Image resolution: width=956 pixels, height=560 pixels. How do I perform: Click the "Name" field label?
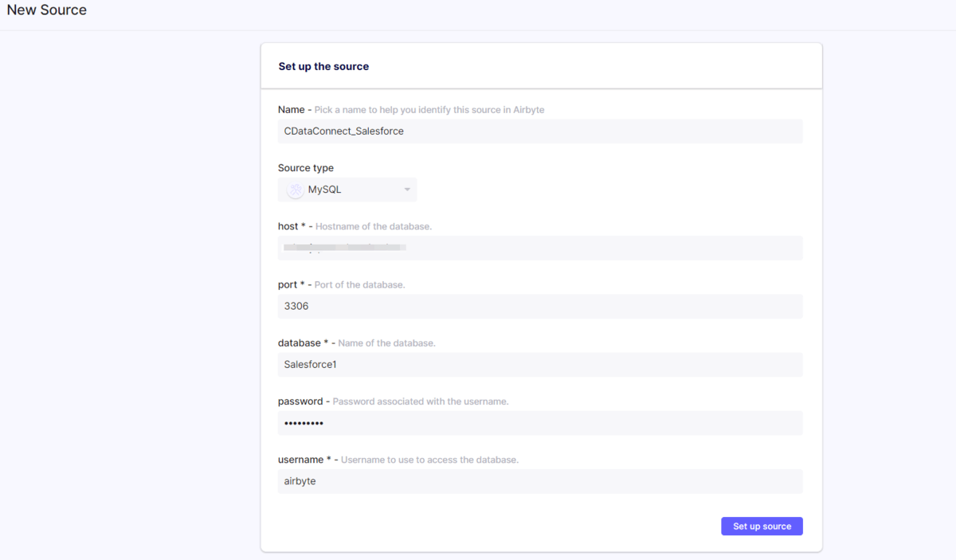pos(291,110)
